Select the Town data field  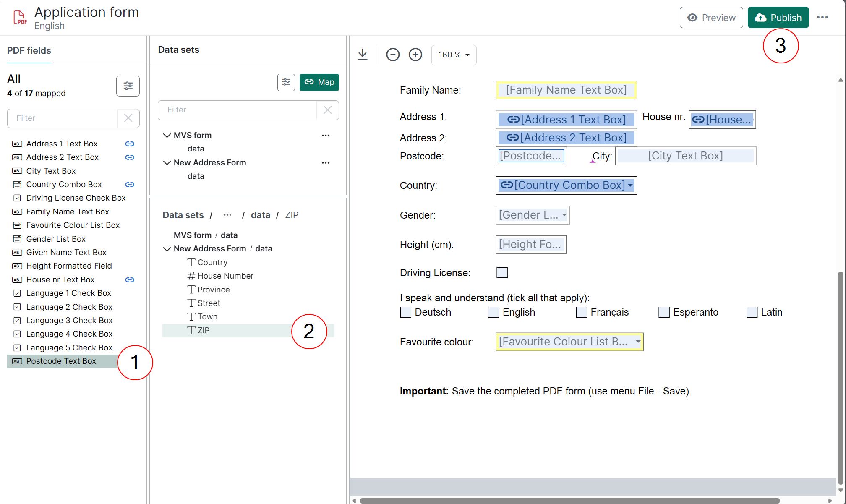pos(207,317)
